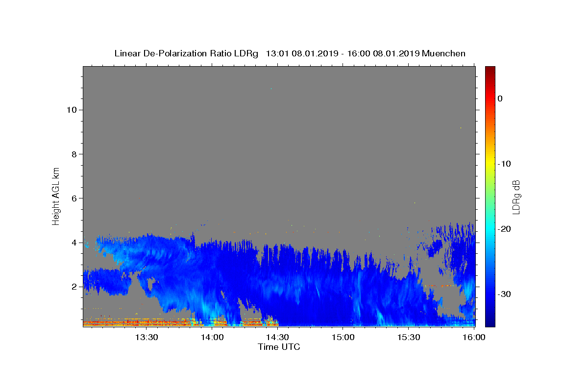588x392 pixels.
Task: Click the 15:30 time tick label
Action: point(409,338)
